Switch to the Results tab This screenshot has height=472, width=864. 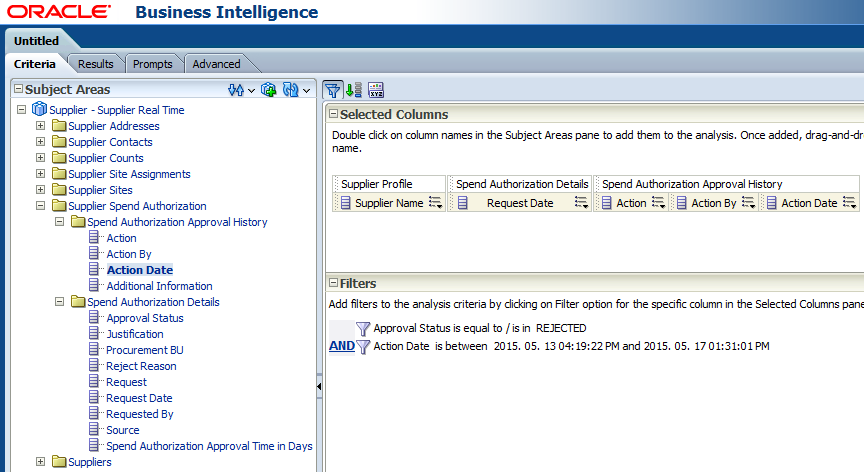pos(96,64)
